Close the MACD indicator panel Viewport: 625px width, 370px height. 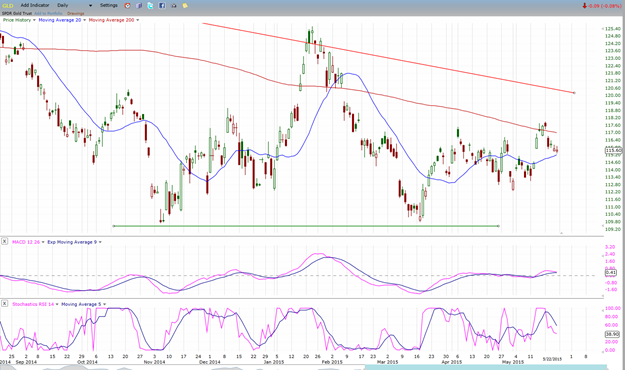[x=4, y=241]
